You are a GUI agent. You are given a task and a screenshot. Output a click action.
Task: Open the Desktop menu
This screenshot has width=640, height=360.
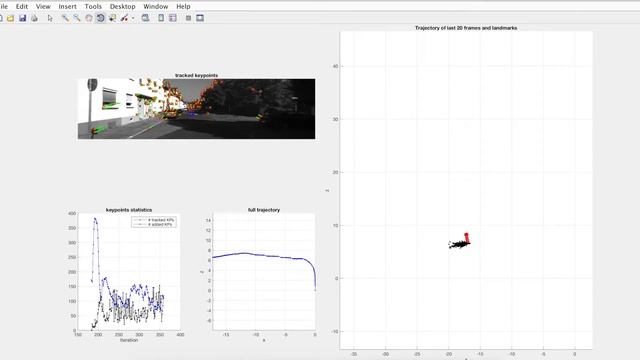(122, 7)
